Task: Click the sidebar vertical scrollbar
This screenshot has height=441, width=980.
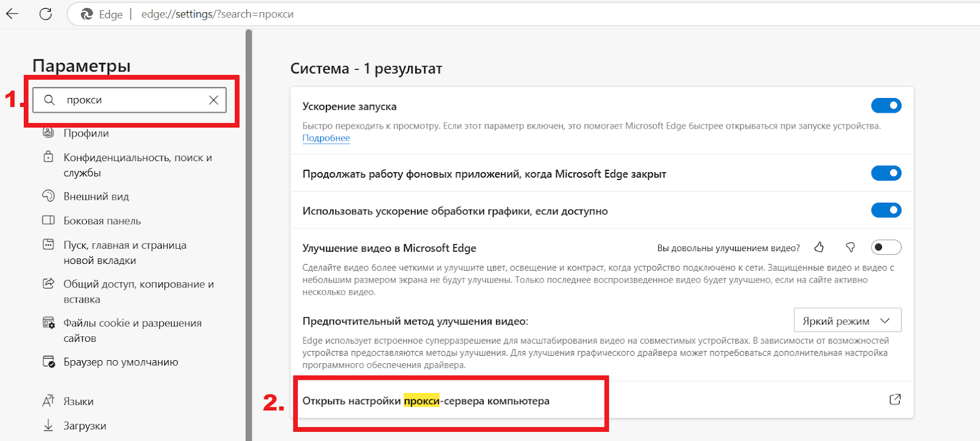Action: (249, 235)
